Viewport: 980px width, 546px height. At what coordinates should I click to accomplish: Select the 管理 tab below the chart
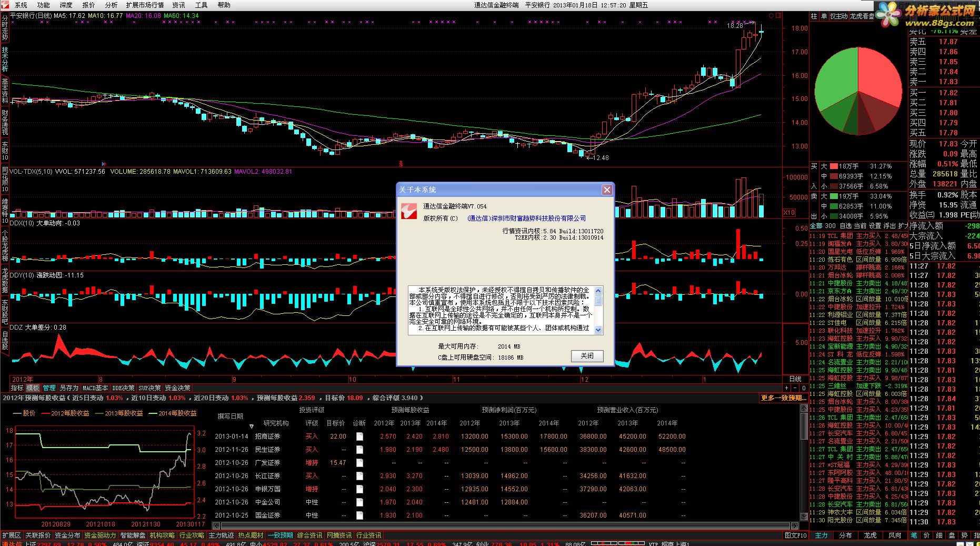(x=49, y=388)
